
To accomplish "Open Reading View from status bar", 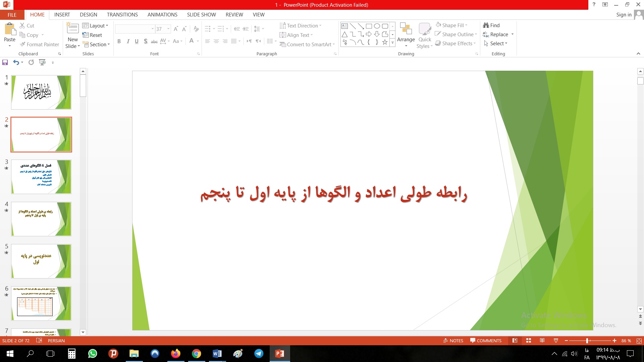I will [x=542, y=341].
